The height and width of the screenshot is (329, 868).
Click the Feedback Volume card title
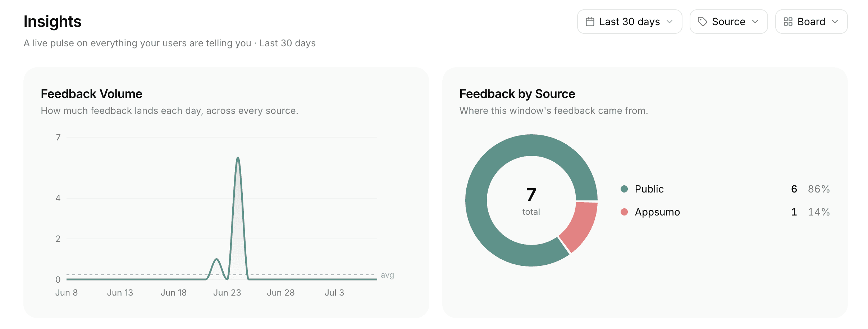pos(92,94)
